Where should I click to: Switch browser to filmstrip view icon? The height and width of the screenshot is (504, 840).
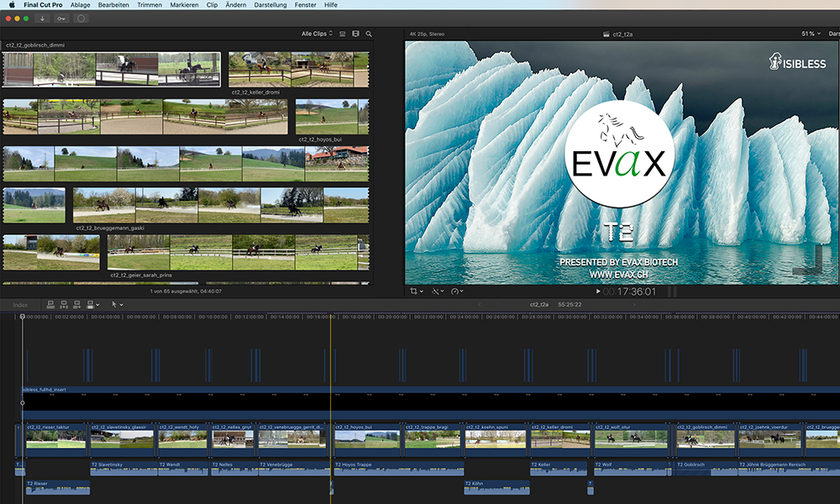(355, 34)
